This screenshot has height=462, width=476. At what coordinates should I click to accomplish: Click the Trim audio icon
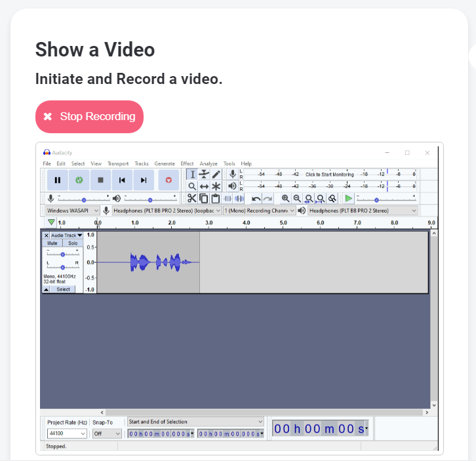point(228,198)
